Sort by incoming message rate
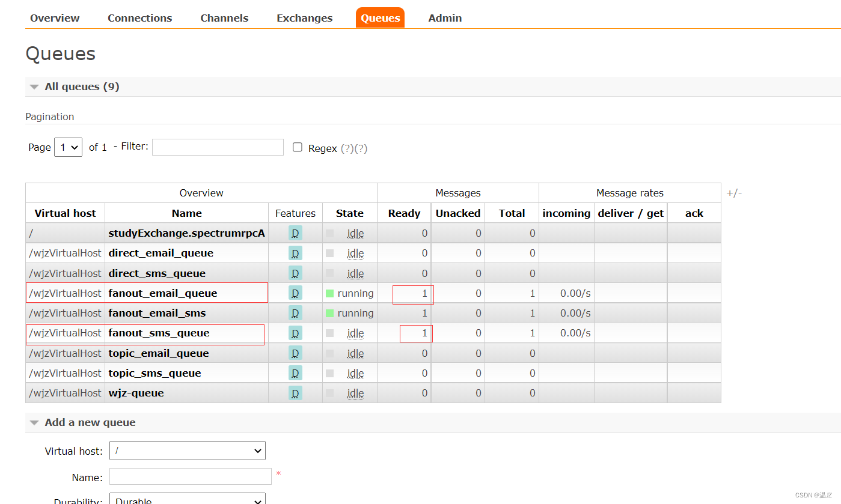 click(x=566, y=213)
